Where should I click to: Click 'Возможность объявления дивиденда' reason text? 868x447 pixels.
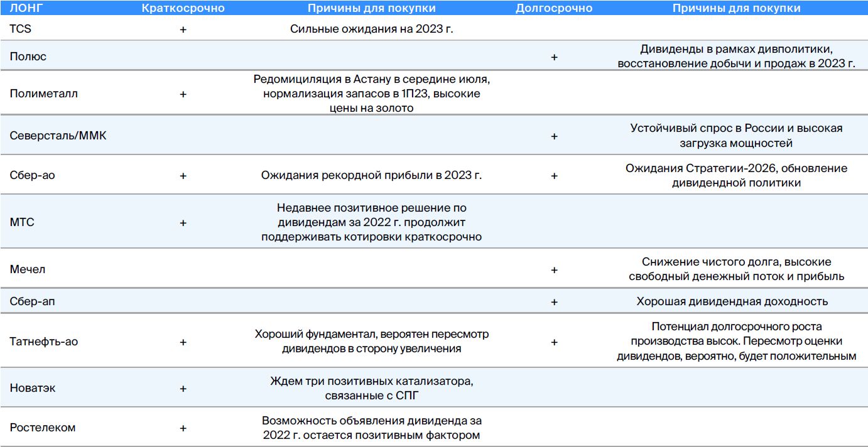pos(371,428)
